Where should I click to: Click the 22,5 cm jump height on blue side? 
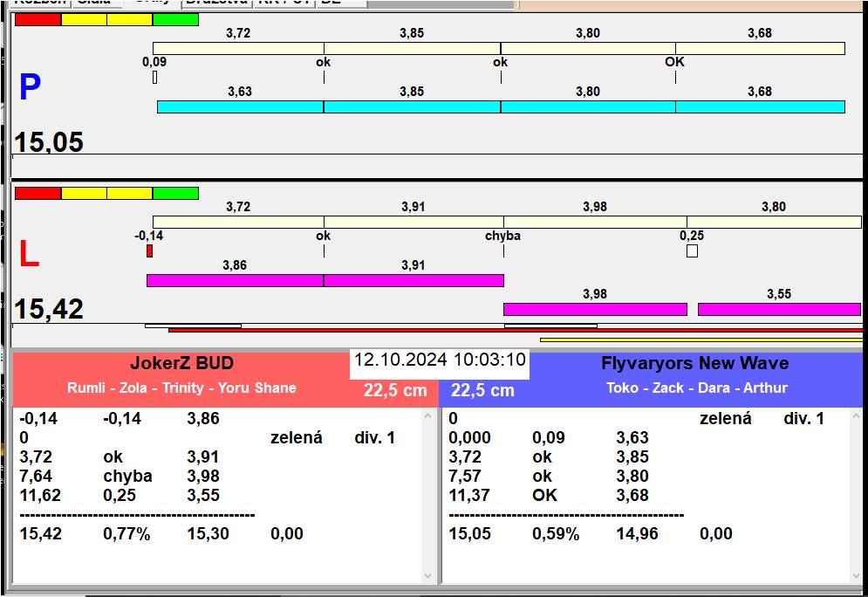click(482, 390)
